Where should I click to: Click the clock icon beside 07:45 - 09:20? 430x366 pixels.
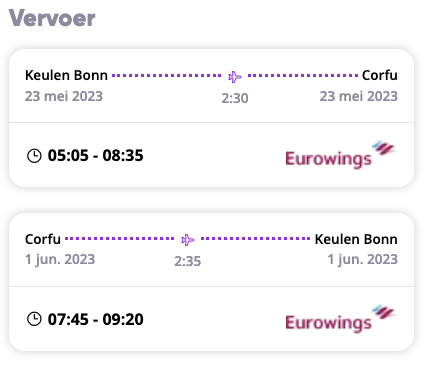pos(34,319)
